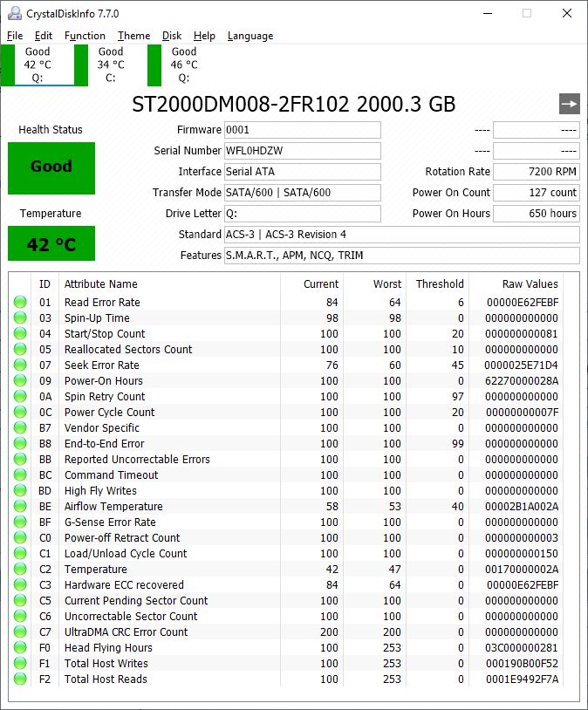Click status orb for Power-On Hours row
This screenshot has width=588, height=710.
(x=20, y=381)
